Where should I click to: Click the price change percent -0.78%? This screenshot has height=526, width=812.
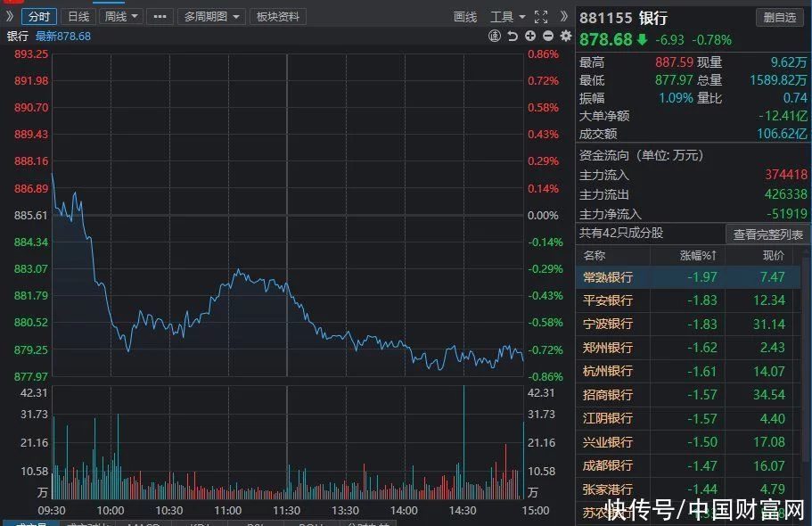[x=712, y=40]
